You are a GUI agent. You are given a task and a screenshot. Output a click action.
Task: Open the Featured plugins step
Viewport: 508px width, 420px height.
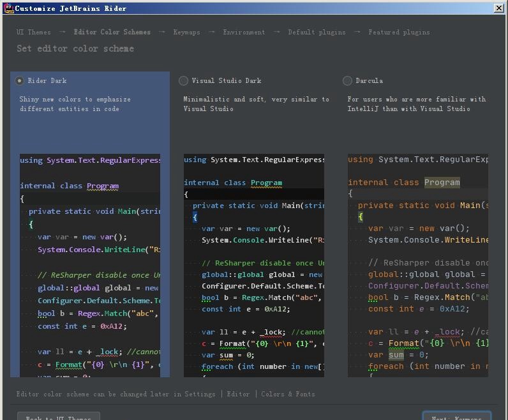399,33
